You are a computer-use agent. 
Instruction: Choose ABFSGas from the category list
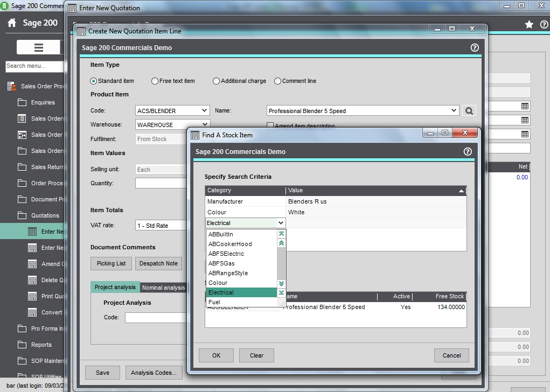coord(242,263)
